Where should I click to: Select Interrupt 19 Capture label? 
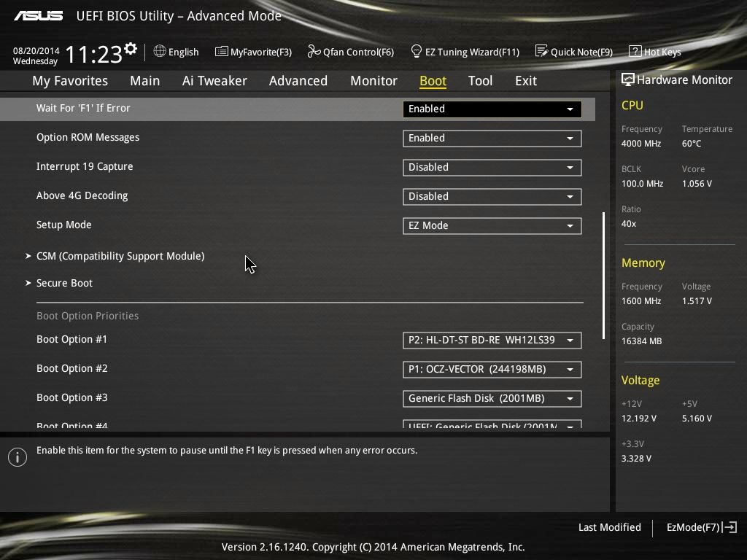[x=85, y=166]
